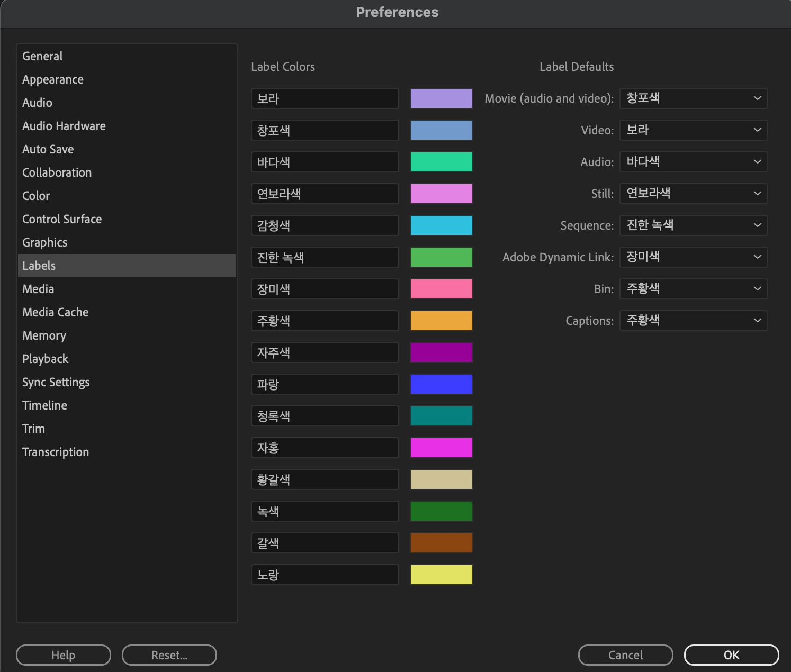Open the General preferences category
791x672 pixels.
(127, 56)
